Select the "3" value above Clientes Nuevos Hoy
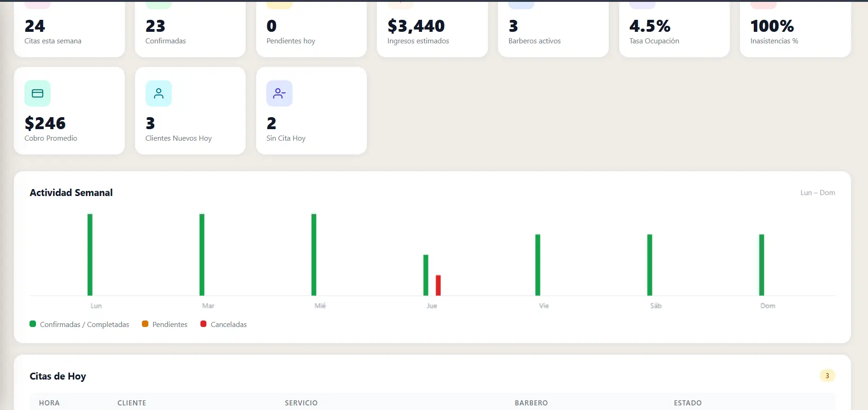The height and width of the screenshot is (410, 868). (150, 124)
